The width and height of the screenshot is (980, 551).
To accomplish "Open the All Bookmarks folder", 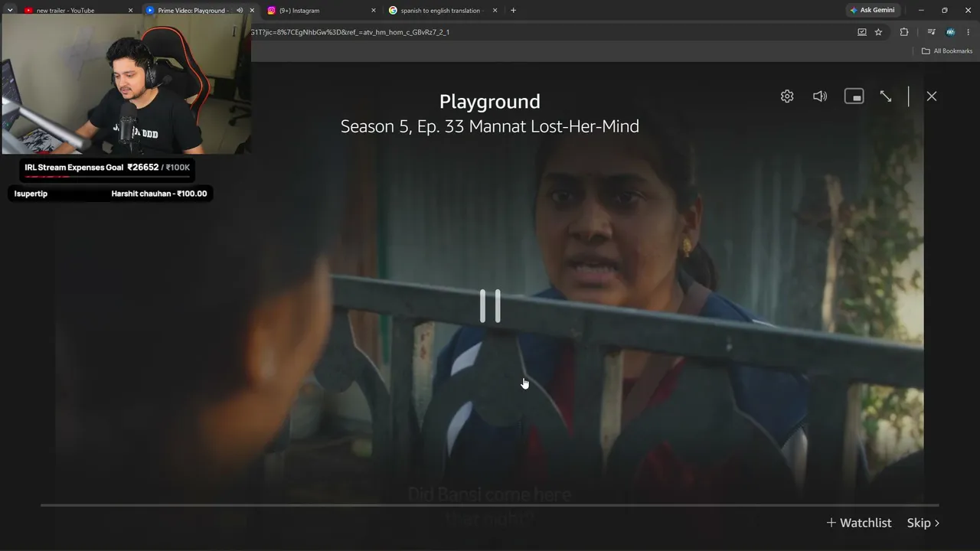I will coord(947,51).
